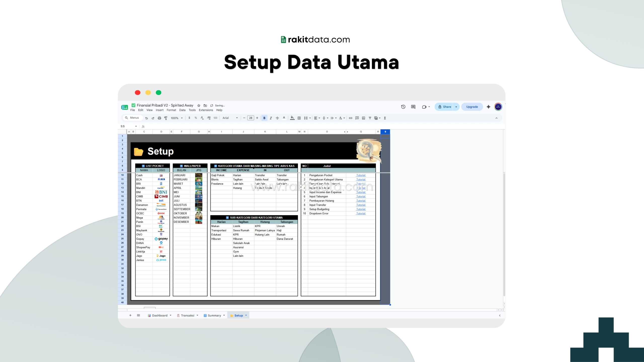Open the Share options dropdown arrow
The height and width of the screenshot is (362, 644).
pos(456,107)
